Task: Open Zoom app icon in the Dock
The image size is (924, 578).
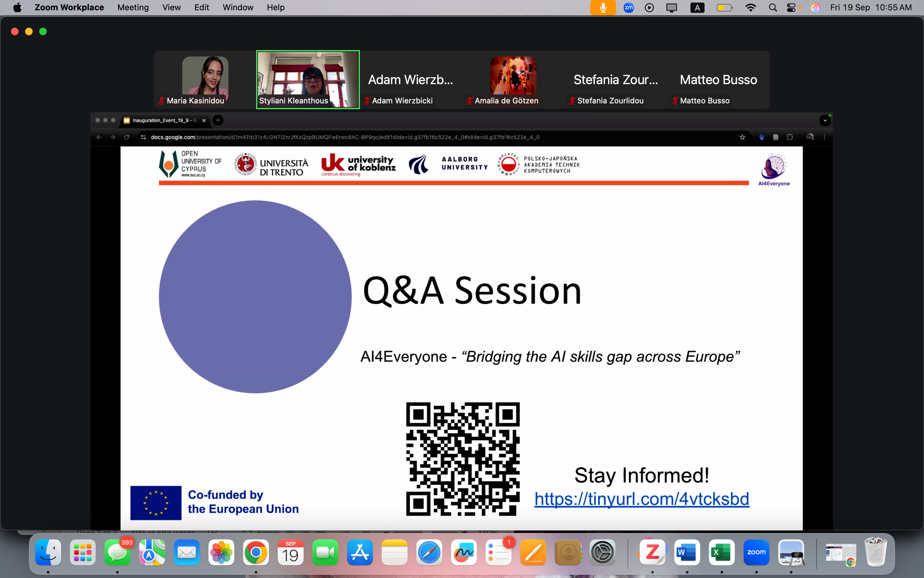Action: point(757,552)
